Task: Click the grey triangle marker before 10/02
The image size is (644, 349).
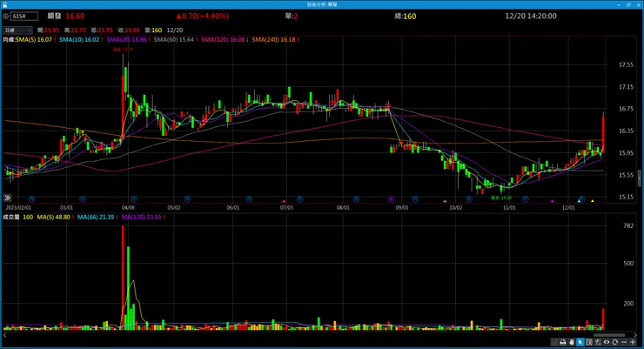Action: [x=445, y=201]
